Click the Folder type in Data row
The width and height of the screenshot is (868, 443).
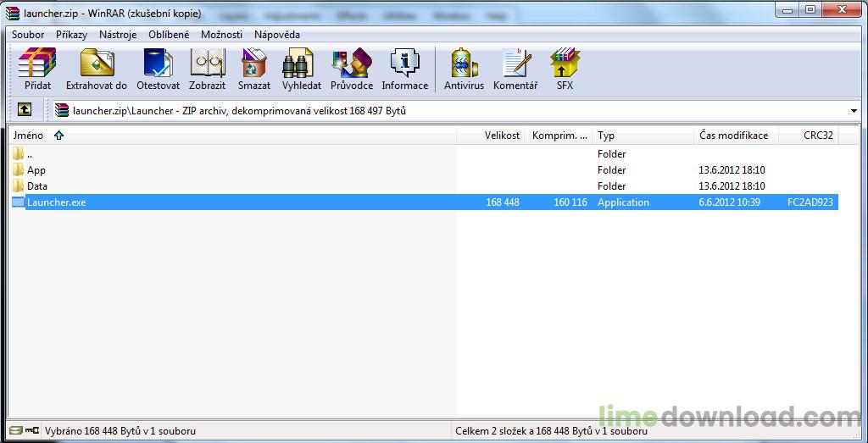tap(612, 186)
